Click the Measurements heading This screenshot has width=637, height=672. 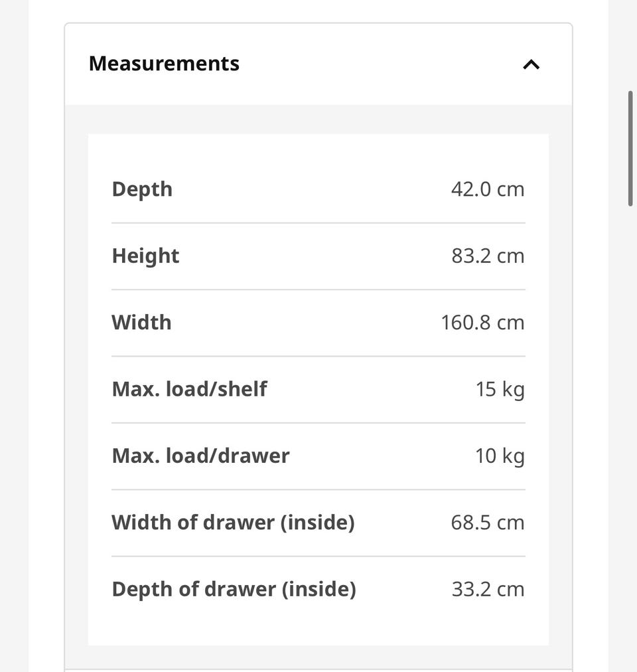pyautogui.click(x=164, y=64)
